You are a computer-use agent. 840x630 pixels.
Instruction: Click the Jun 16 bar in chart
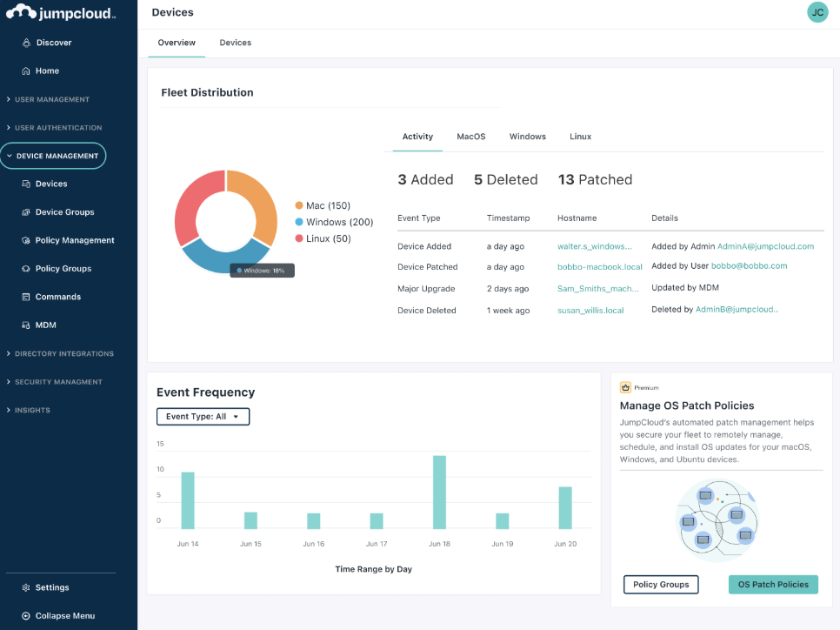pyautogui.click(x=313, y=521)
